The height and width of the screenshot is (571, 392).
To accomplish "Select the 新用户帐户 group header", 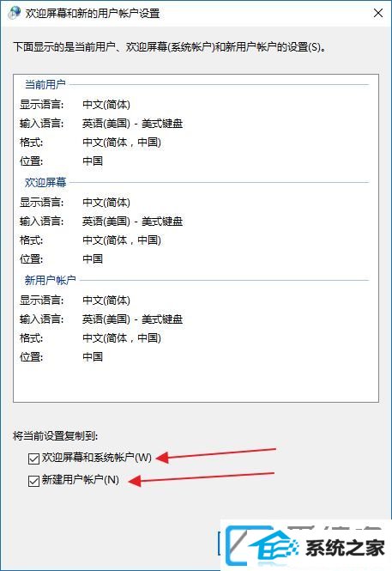I will (51, 280).
